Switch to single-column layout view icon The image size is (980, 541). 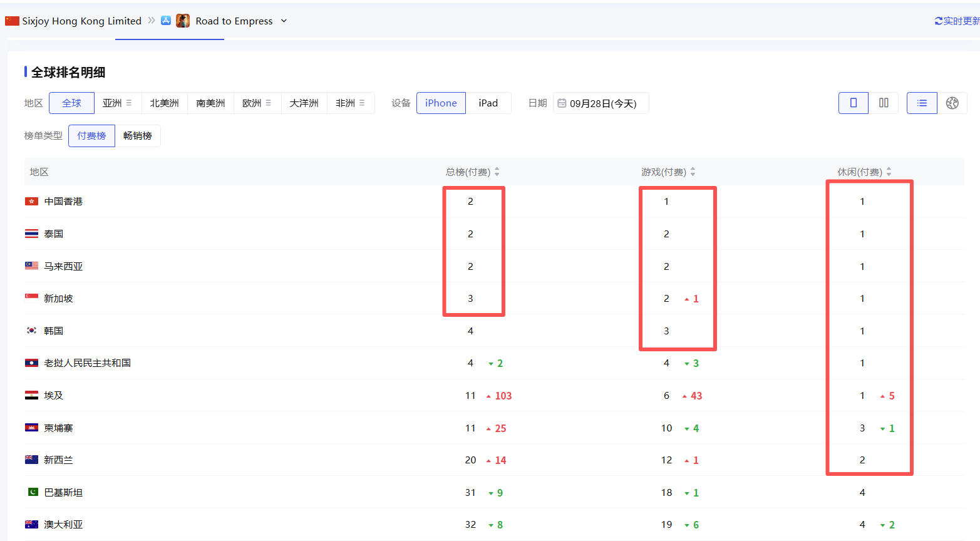[x=853, y=103]
